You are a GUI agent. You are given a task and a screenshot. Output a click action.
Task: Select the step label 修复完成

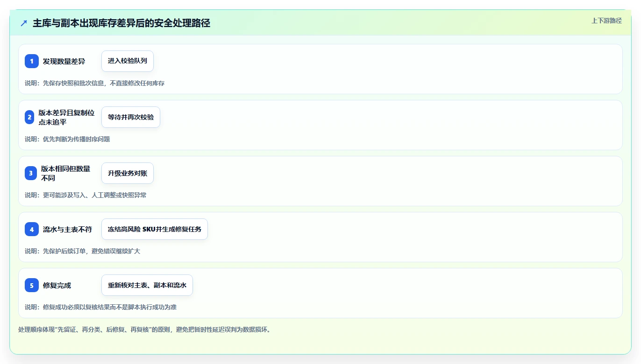click(x=57, y=285)
